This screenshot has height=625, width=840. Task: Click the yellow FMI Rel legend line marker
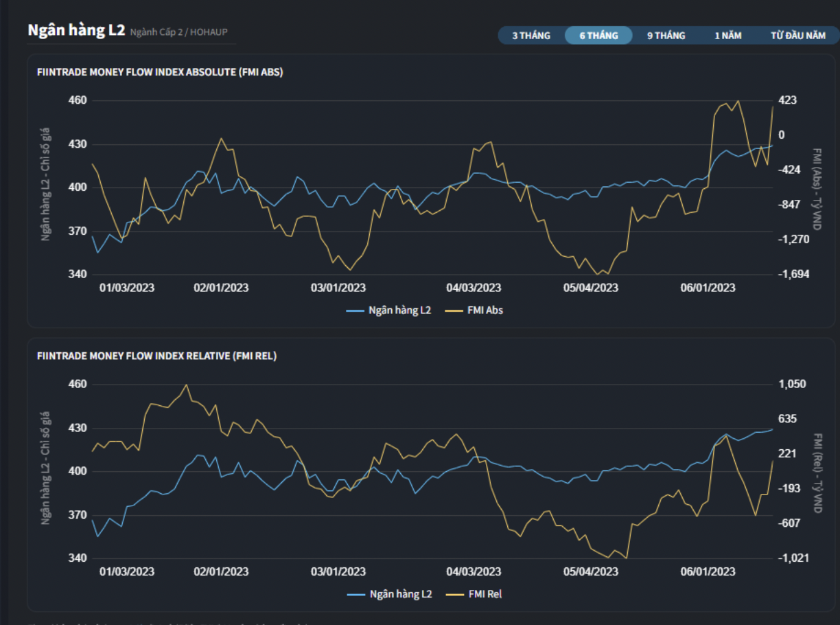point(455,594)
